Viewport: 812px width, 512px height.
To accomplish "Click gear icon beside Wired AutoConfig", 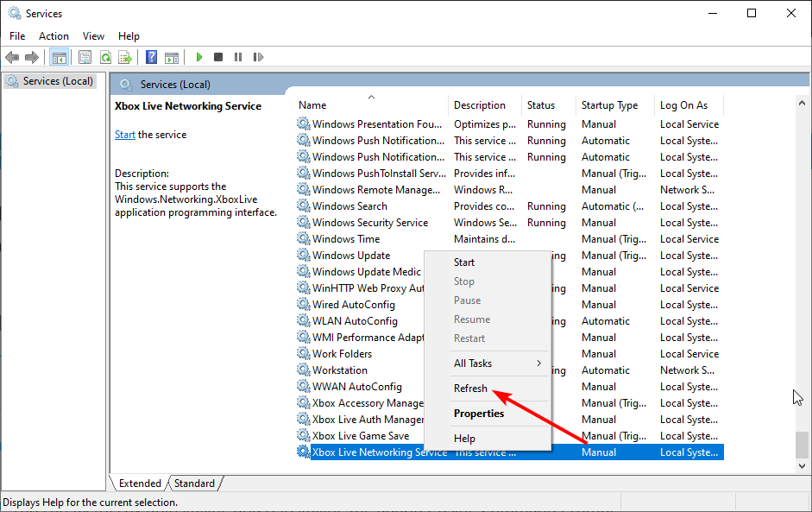I will [304, 304].
